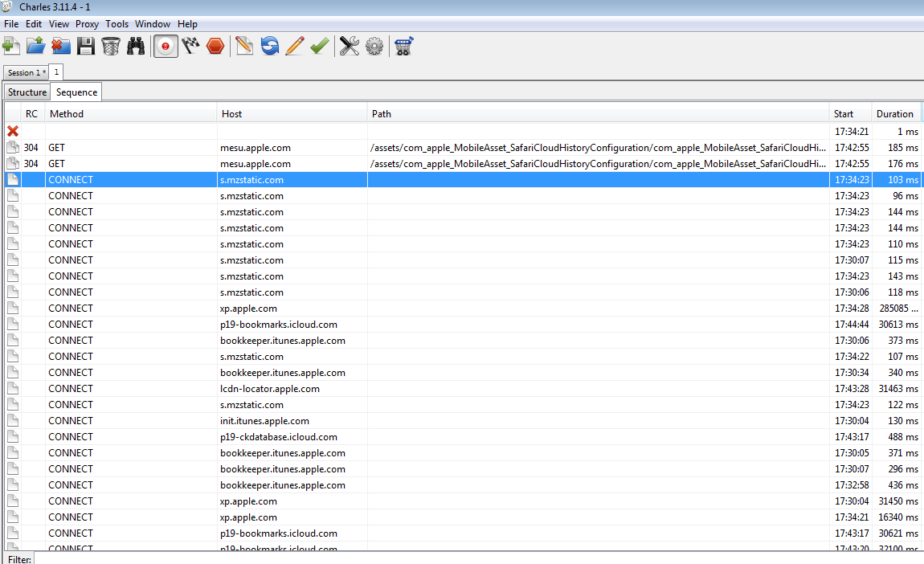Select the s.mzstatic.com row with 107 ms
Screen dimensions: 924x564
[463, 357]
